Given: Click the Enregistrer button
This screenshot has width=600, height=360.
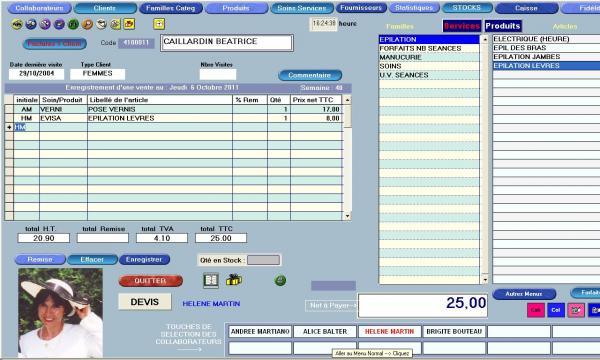Looking at the screenshot, I should (x=144, y=259).
